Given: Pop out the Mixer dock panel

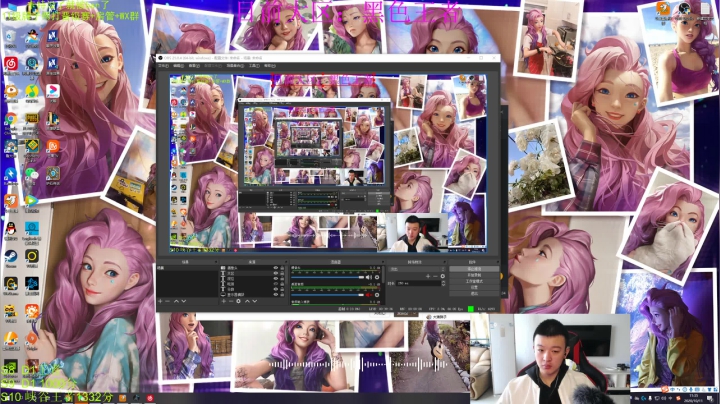Looking at the screenshot, I should pos(382,262).
